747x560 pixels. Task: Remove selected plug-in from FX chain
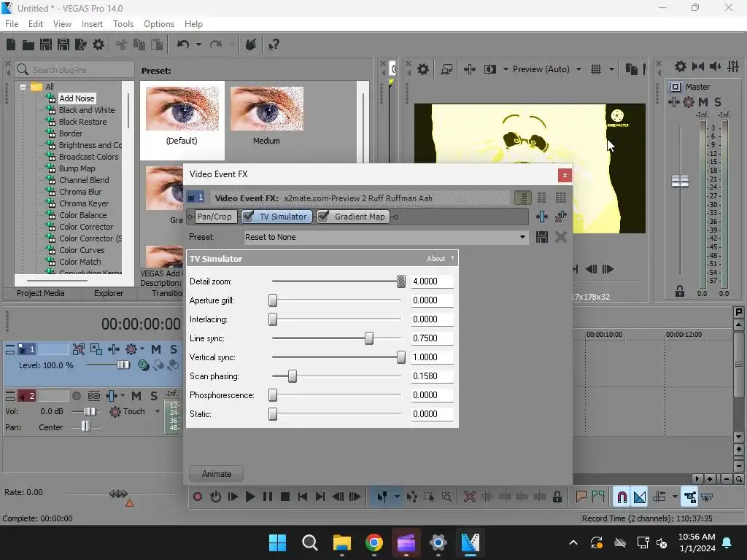pyautogui.click(x=561, y=217)
